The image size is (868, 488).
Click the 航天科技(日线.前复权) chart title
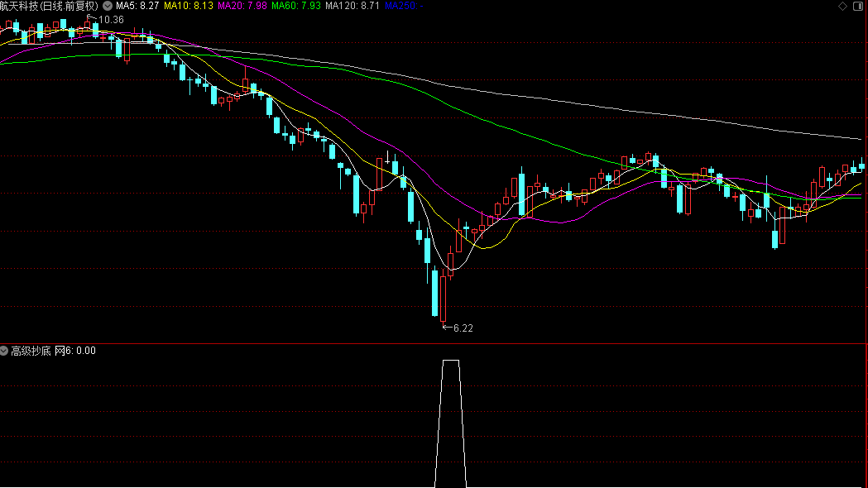pos(50,6)
